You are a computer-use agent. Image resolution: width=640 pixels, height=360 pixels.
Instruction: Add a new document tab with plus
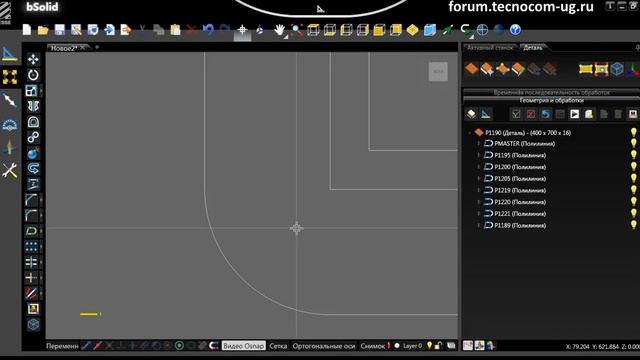click(97, 47)
